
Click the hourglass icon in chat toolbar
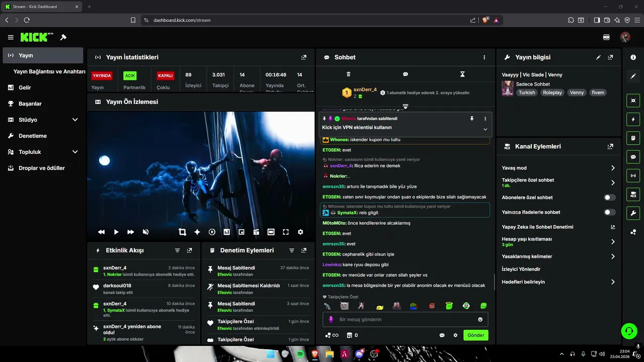point(462,74)
